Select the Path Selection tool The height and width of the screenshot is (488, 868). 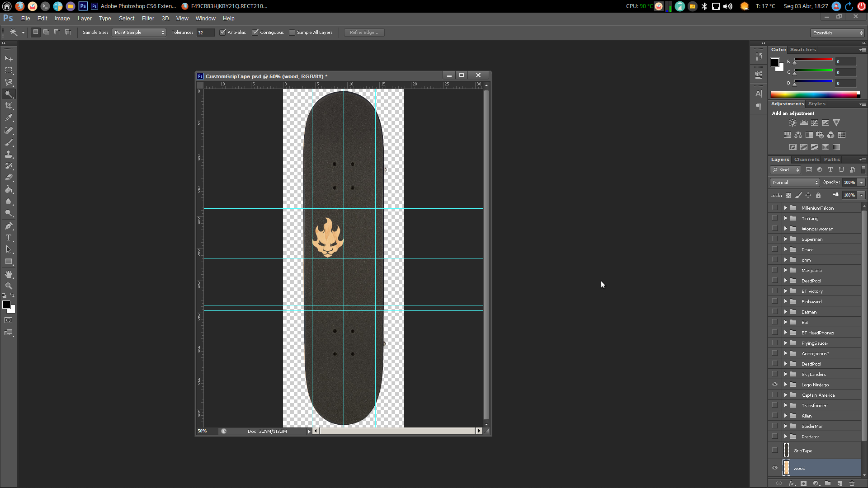pos(9,249)
